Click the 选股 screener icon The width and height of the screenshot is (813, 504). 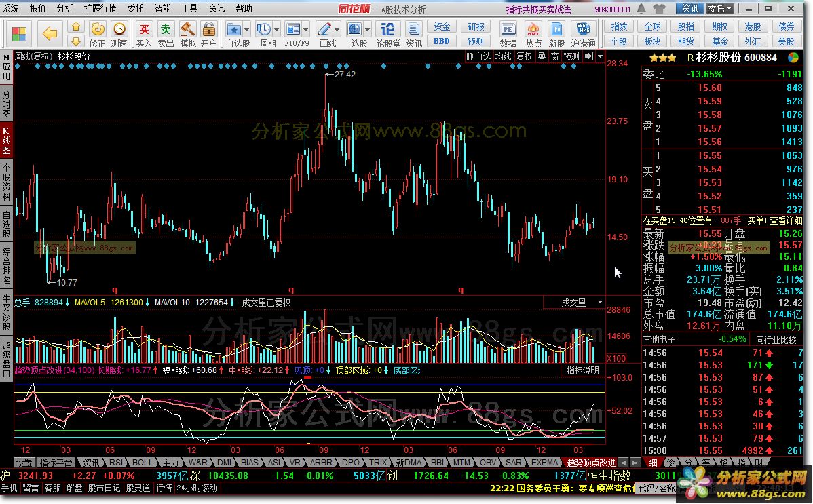click(355, 29)
